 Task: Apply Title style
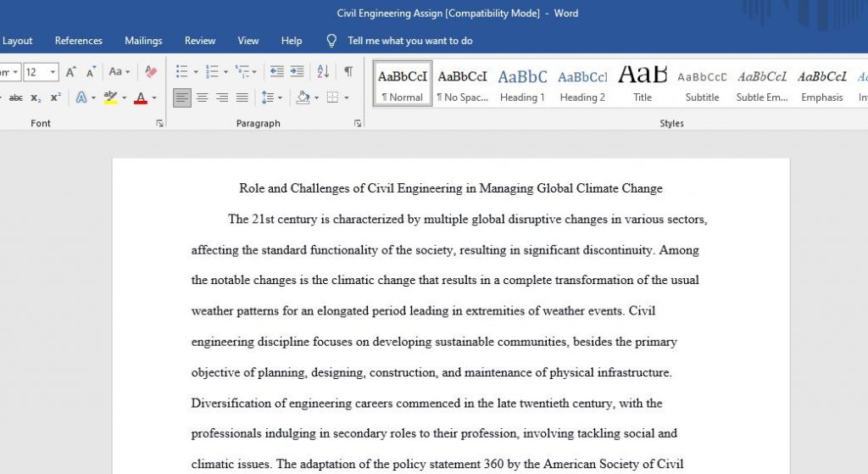(643, 84)
